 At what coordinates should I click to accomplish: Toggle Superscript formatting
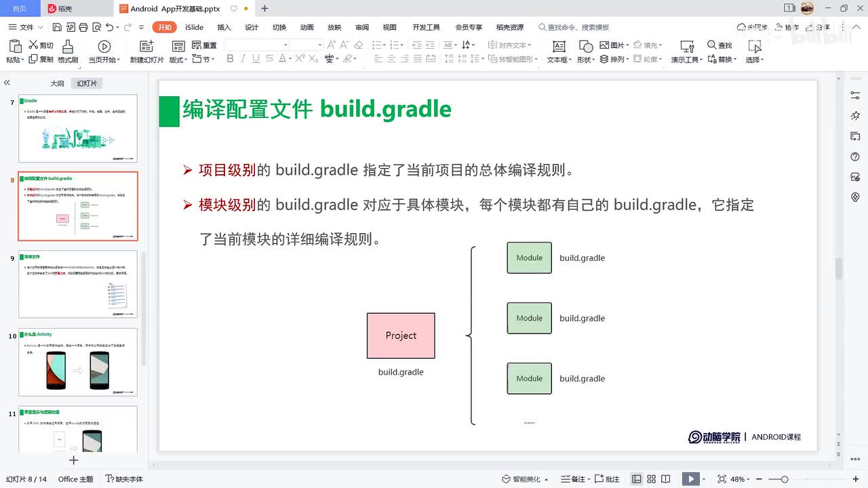click(299, 59)
